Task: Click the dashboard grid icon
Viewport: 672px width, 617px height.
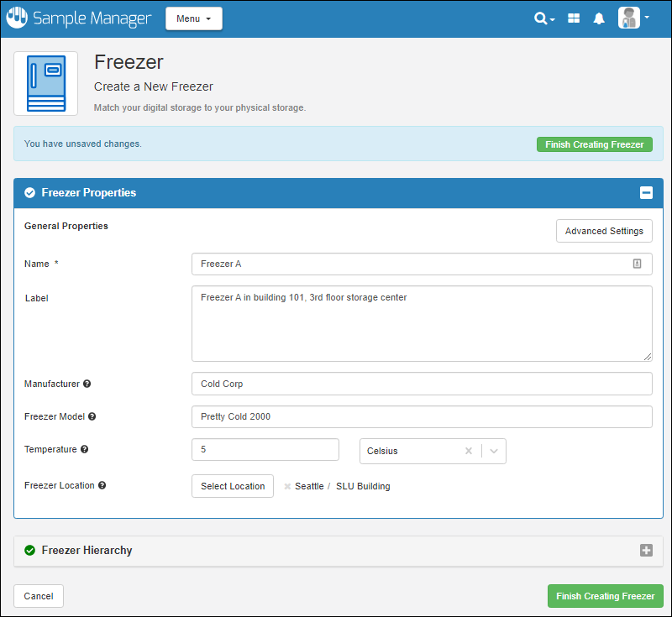Action: coord(574,18)
